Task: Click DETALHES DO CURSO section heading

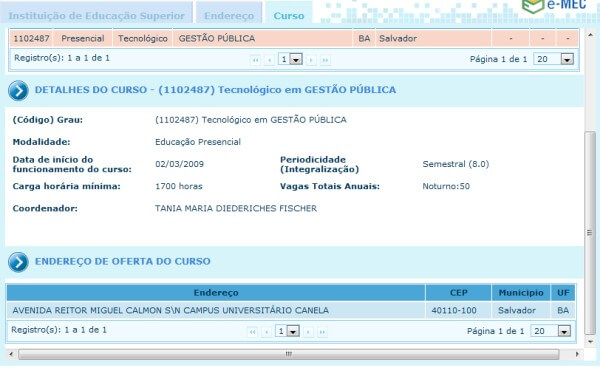Action: point(215,90)
